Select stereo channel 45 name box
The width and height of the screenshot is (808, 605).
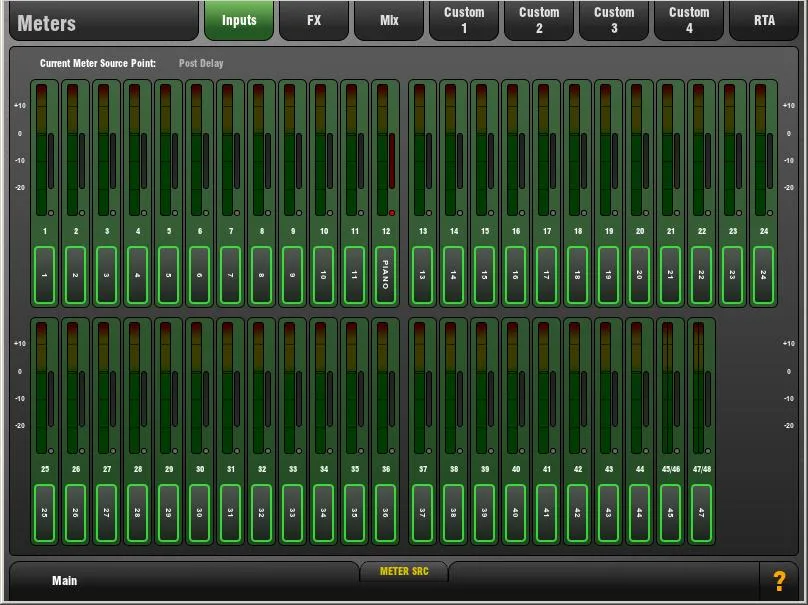670,513
